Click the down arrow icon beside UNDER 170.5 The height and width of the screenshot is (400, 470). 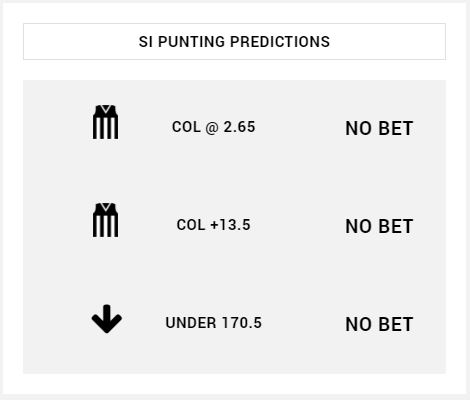point(107,319)
